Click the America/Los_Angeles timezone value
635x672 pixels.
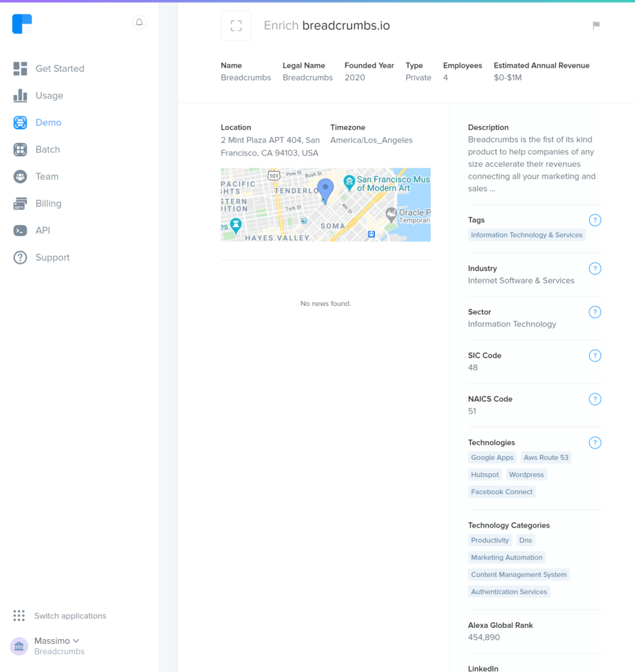(371, 140)
